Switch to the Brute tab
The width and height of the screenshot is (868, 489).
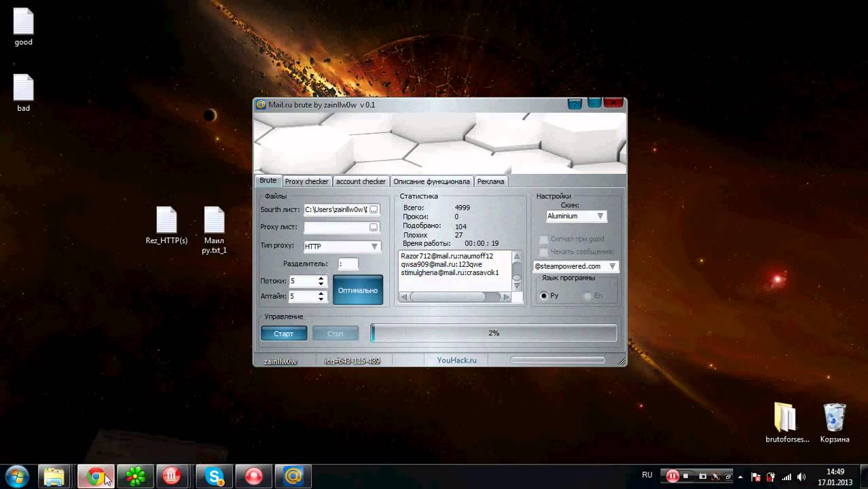(x=268, y=181)
